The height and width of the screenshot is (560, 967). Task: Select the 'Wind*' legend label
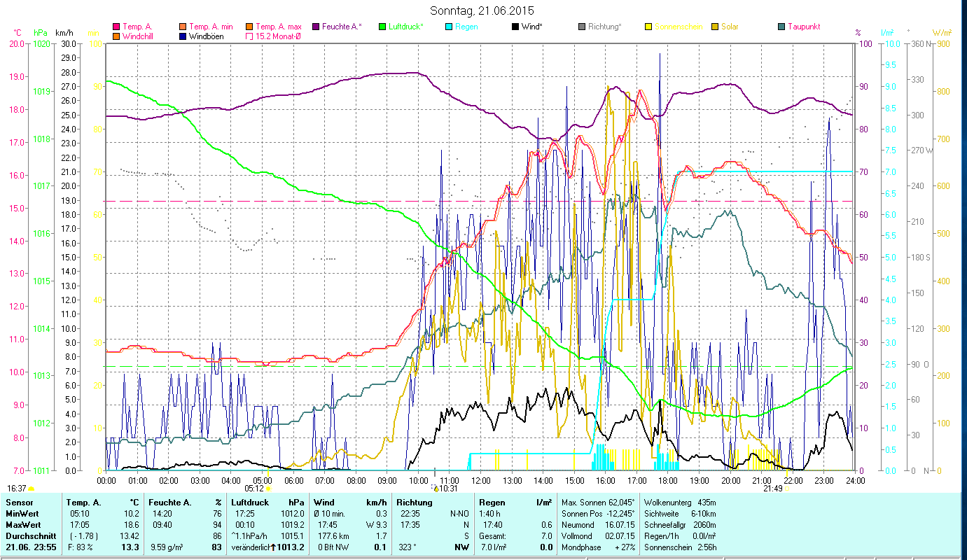click(533, 27)
